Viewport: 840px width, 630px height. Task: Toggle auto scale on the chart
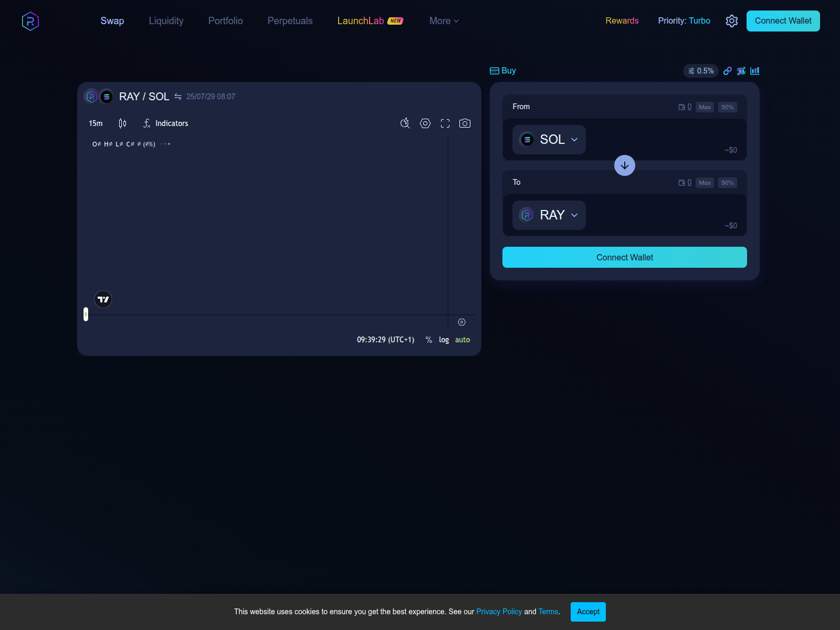click(463, 340)
